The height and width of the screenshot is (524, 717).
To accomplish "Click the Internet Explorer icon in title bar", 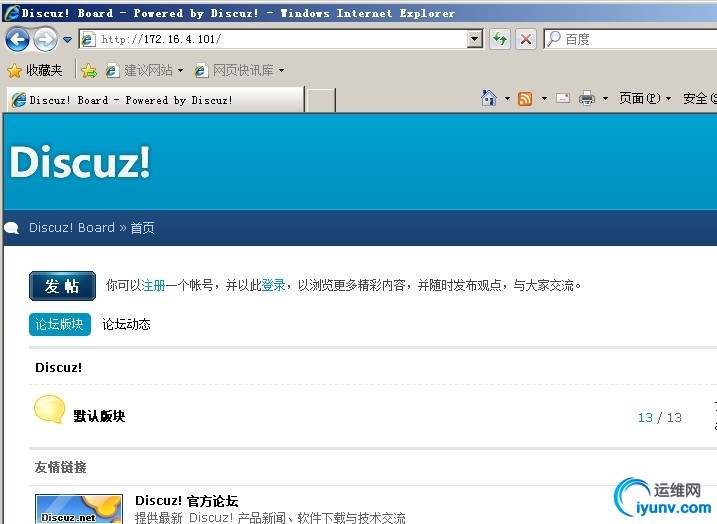I will [x=11, y=12].
